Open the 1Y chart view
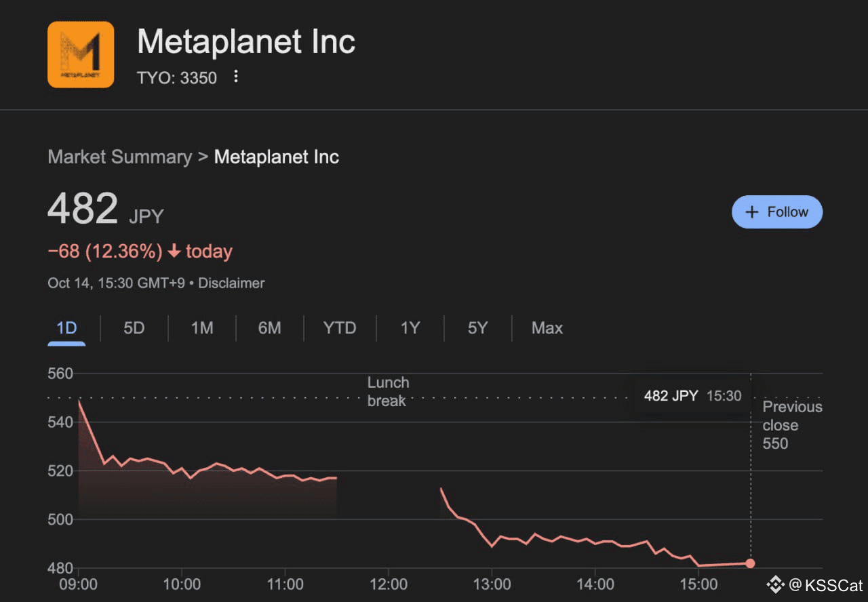 point(410,328)
